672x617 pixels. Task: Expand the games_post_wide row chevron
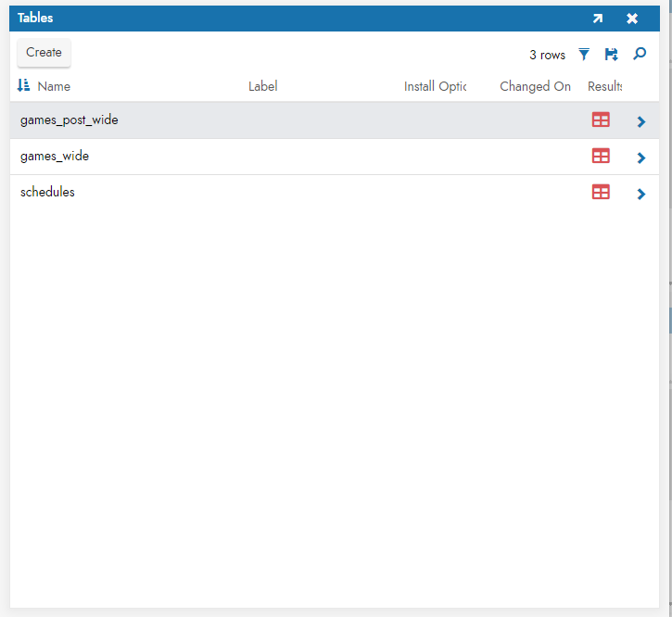(x=640, y=121)
